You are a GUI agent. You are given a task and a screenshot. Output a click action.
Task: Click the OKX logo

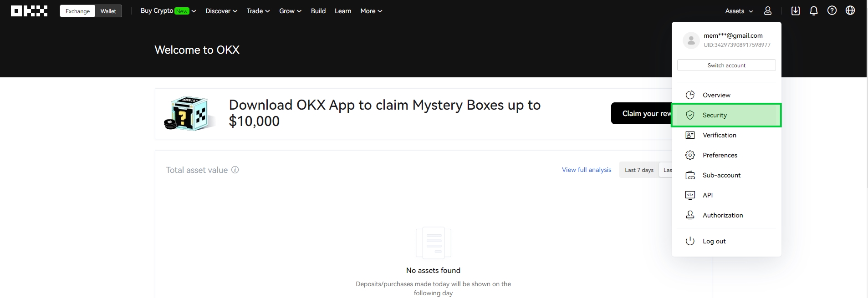click(29, 11)
